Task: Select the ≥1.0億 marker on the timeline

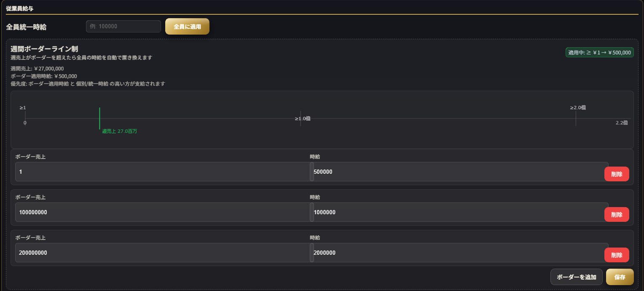Action: click(x=303, y=119)
